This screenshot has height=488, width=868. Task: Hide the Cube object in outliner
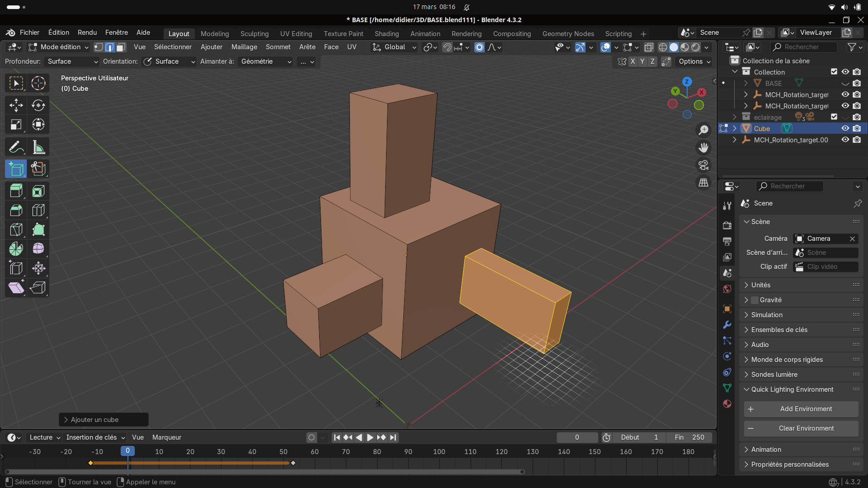pyautogui.click(x=845, y=128)
